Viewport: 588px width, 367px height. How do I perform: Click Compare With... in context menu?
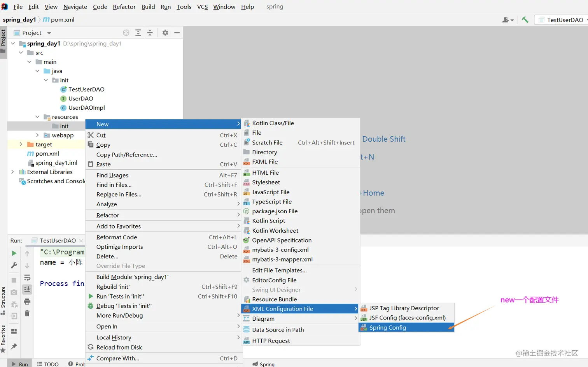pos(163,358)
